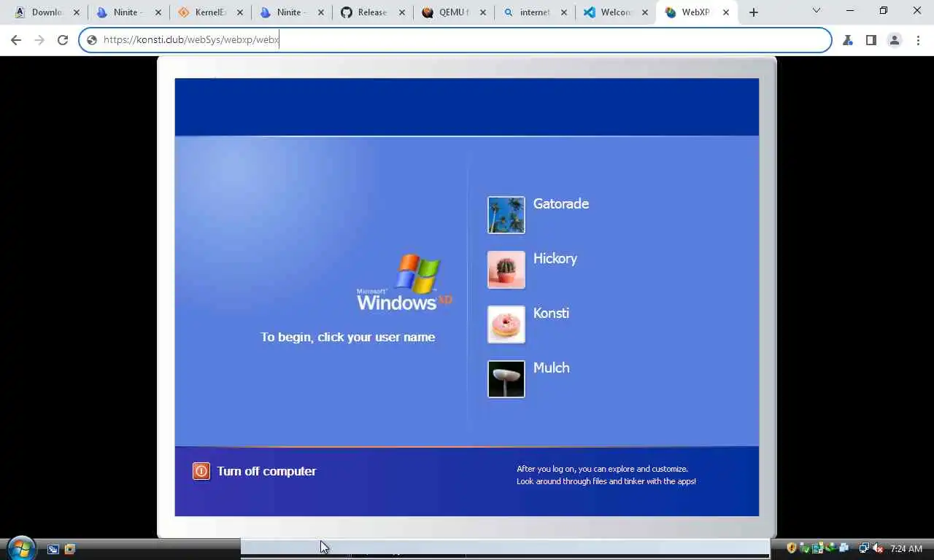Log in as the Mulch user name
Screen dimensions: 934x560
(x=552, y=368)
